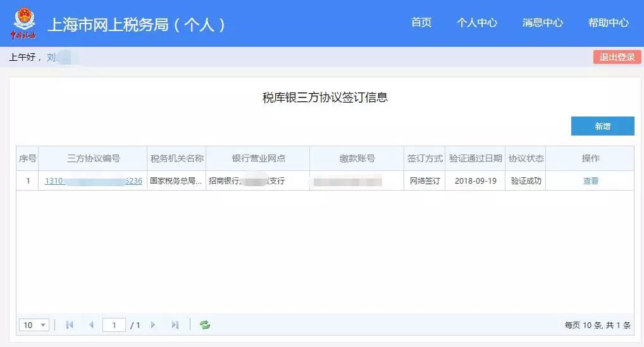
Task: Select bank branch cell 招商银行
Action: tap(258, 181)
